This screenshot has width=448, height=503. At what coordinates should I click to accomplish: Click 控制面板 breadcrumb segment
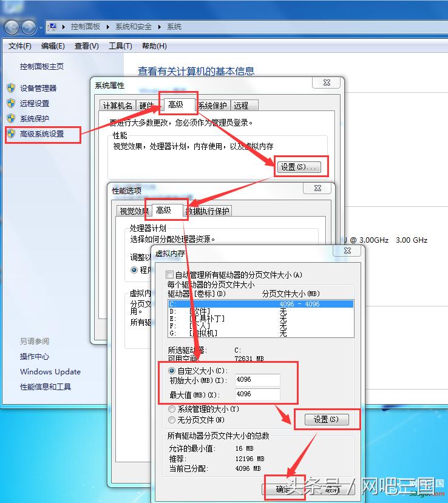[x=86, y=27]
